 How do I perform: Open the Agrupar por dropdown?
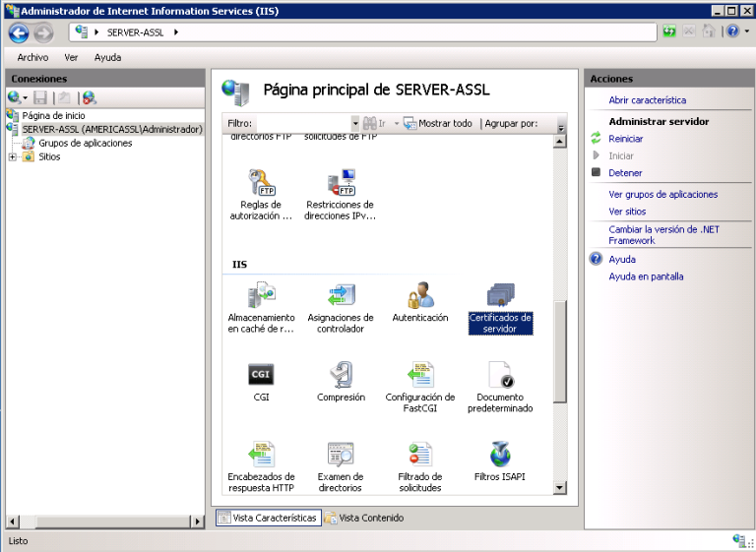click(x=561, y=125)
